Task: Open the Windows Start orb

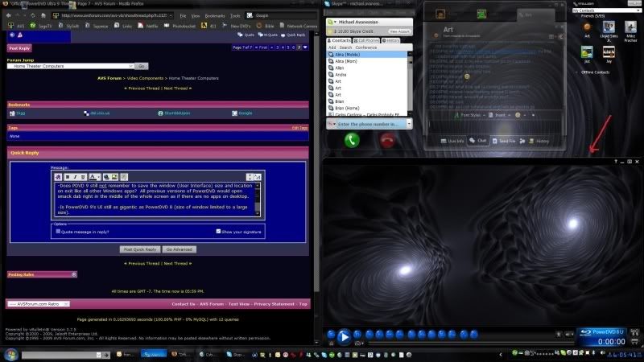Action: (x=10, y=354)
